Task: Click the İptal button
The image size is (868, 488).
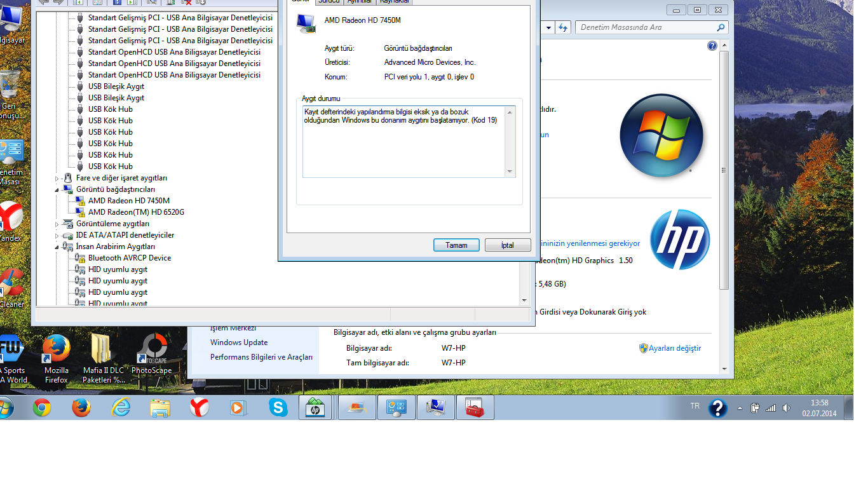Action: point(507,245)
